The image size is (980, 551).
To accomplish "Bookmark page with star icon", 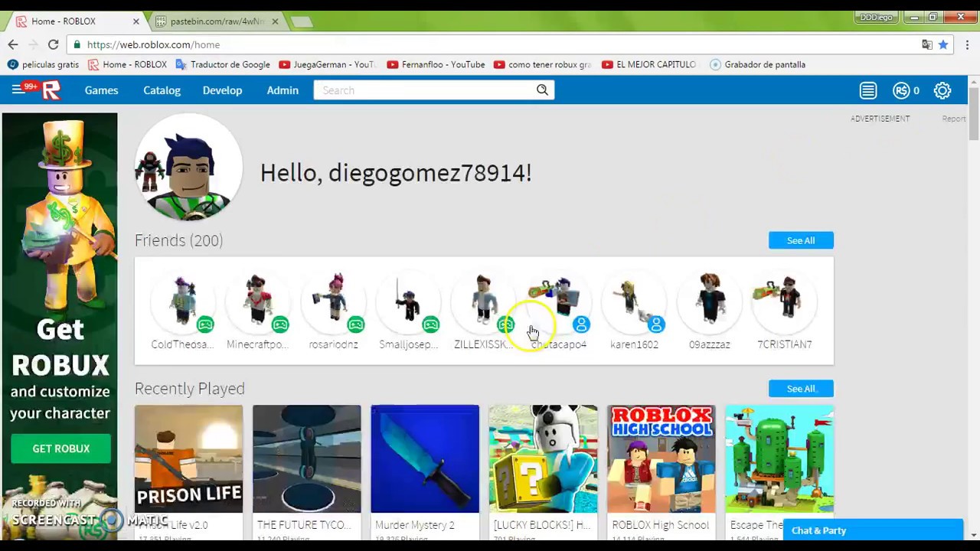I will coord(943,44).
